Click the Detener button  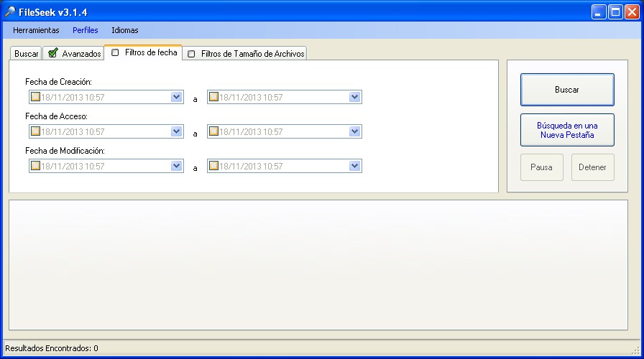coord(593,167)
